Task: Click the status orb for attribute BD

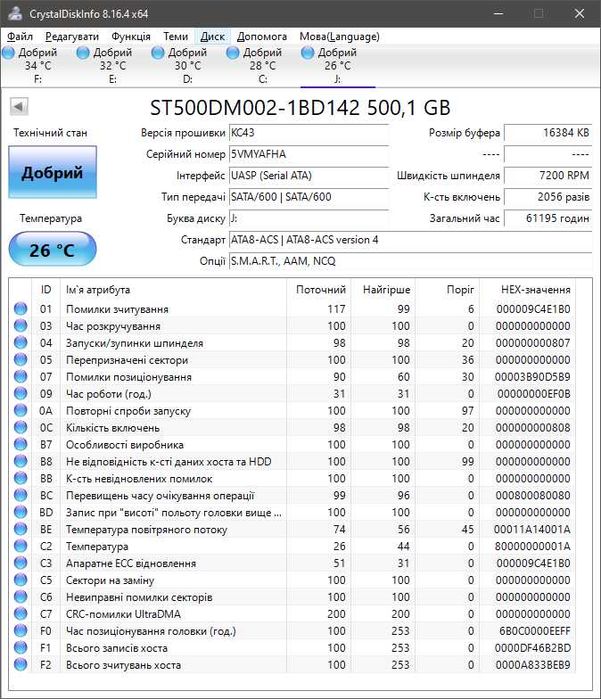Action: 21,512
